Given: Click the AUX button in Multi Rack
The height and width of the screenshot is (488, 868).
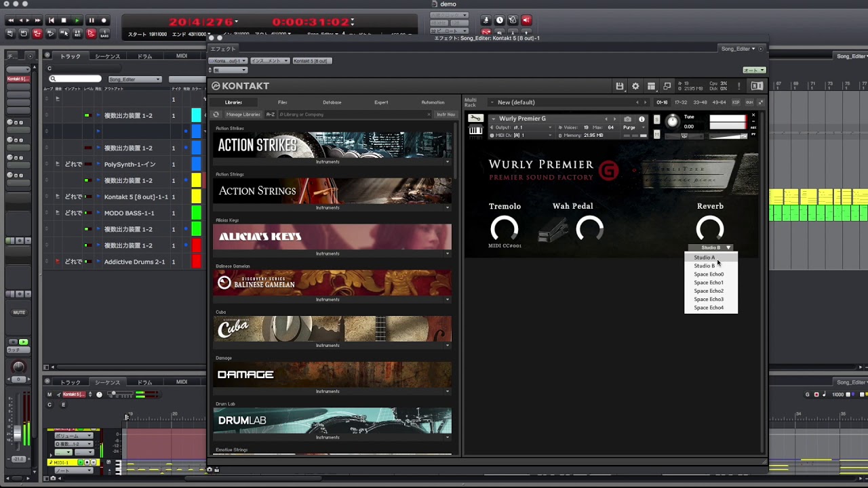Looking at the screenshot, I should pos(749,102).
